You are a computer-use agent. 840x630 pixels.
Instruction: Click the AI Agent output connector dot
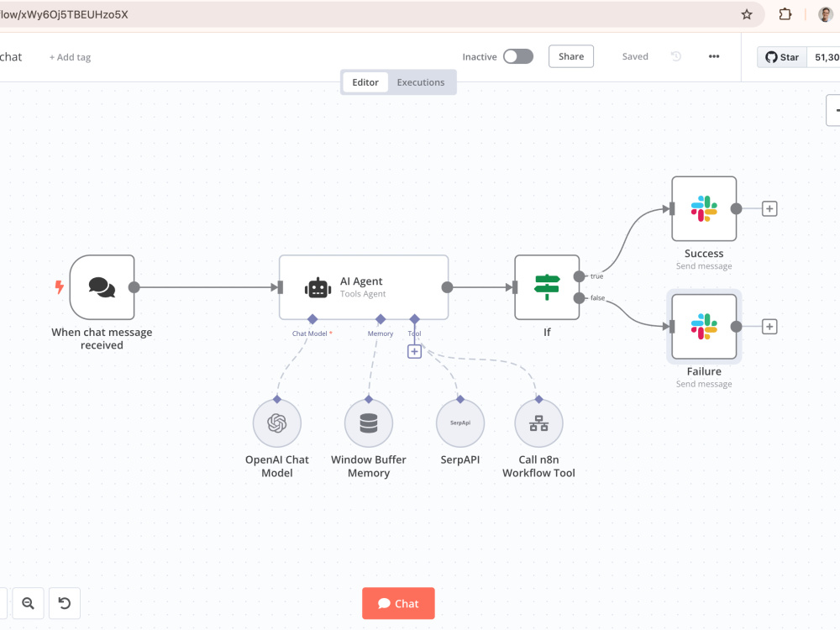(x=447, y=287)
